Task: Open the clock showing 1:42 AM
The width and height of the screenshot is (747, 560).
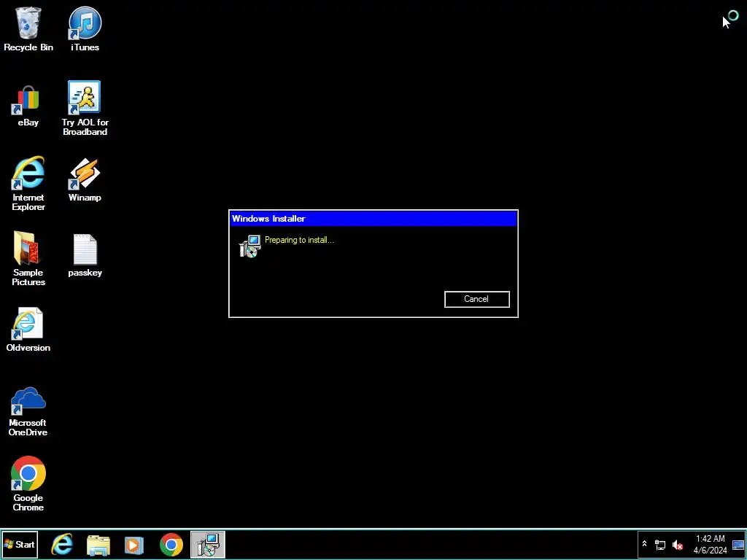Action: click(x=710, y=545)
